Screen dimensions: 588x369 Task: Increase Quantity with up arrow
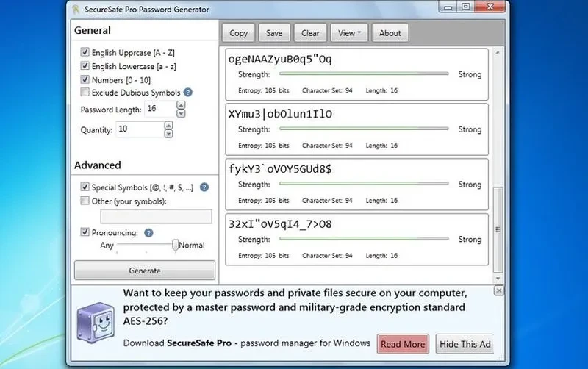click(169, 125)
